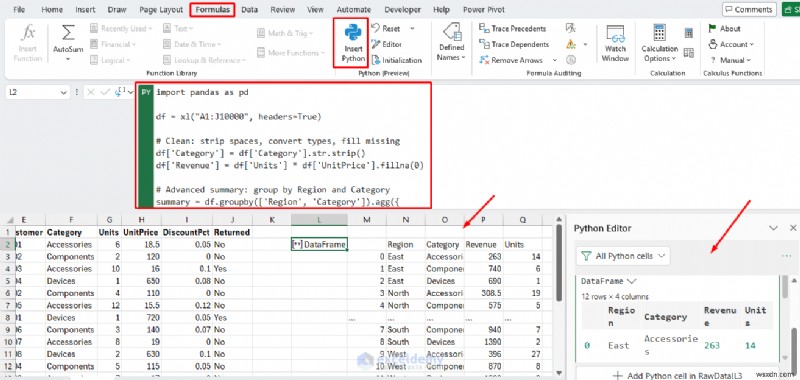This screenshot has height=380, width=800.
Task: Open the Python Editor button in ribbon
Action: 386,44
